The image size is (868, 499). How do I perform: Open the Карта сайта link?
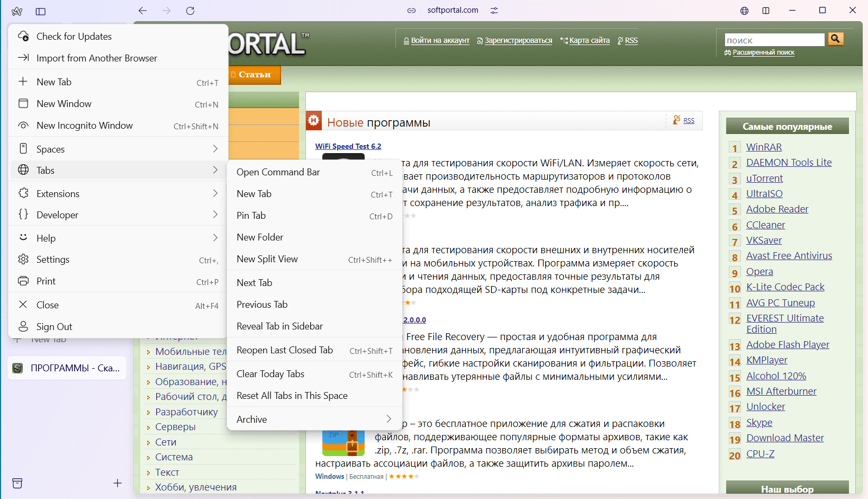coord(590,40)
